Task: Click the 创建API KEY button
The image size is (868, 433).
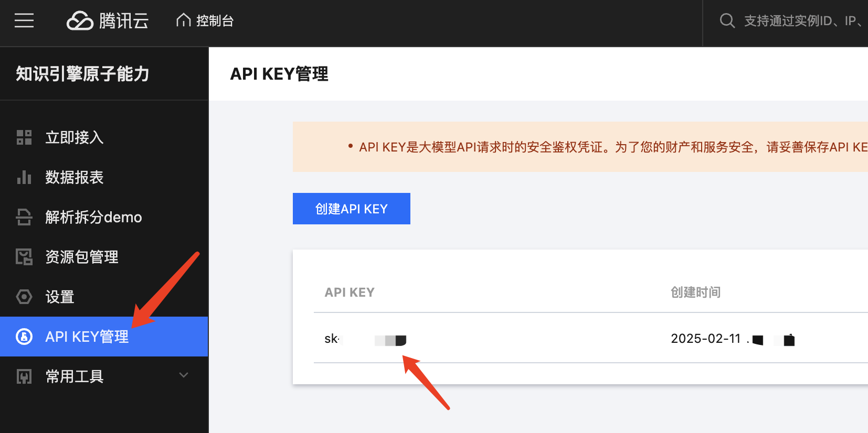Action: [x=352, y=209]
